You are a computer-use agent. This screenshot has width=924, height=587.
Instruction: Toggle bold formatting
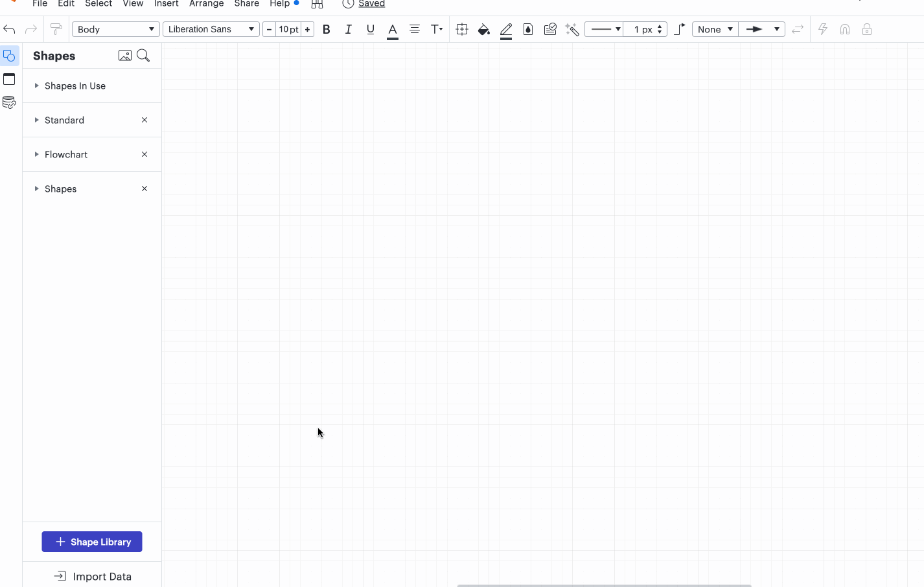tap(327, 29)
